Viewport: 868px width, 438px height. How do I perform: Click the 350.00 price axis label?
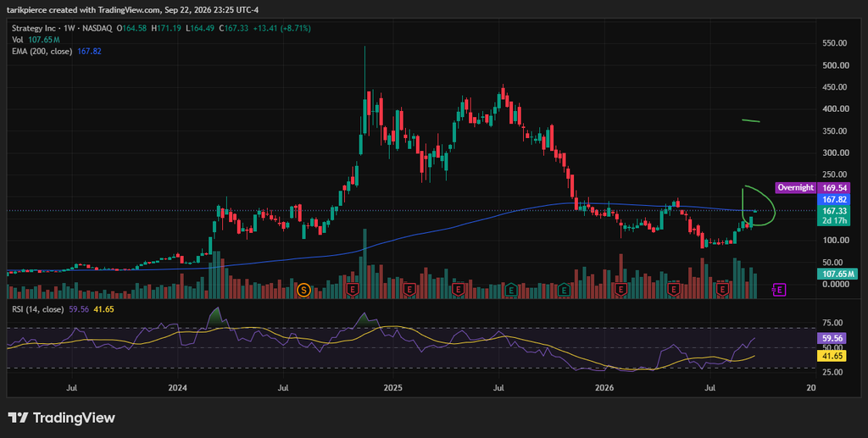[835, 131]
